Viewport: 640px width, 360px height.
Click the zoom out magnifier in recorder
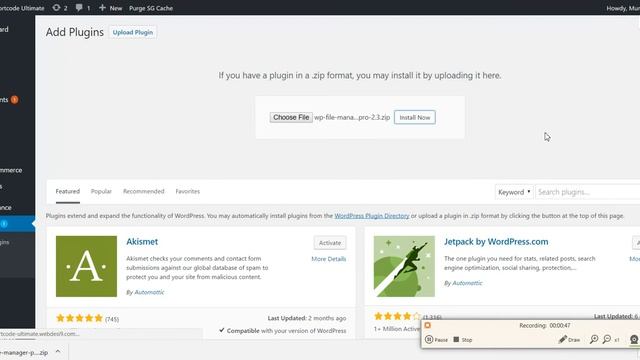coord(607,339)
